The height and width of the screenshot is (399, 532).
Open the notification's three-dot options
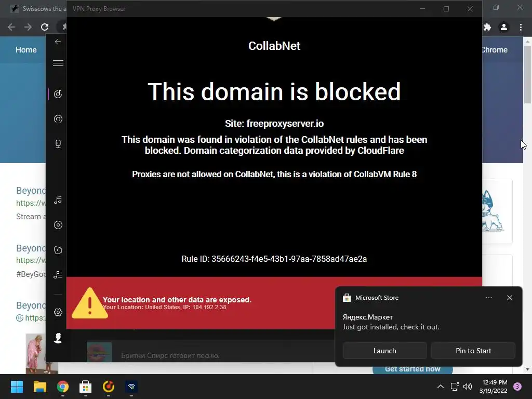click(489, 298)
